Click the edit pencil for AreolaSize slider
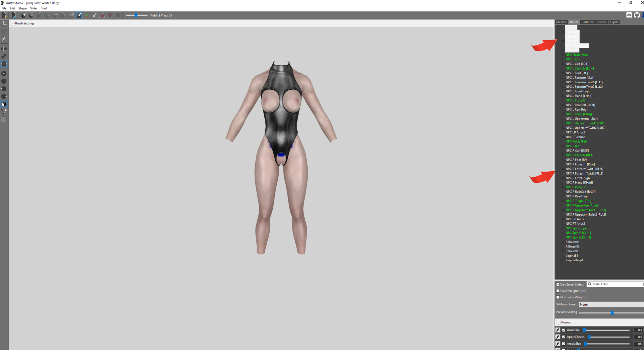The height and width of the screenshot is (350, 644). tap(558, 344)
